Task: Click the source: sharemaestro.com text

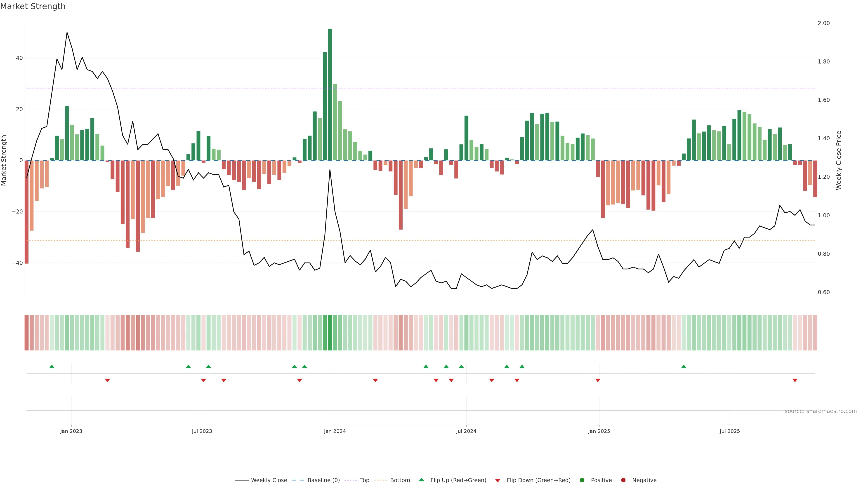Action: [821, 411]
